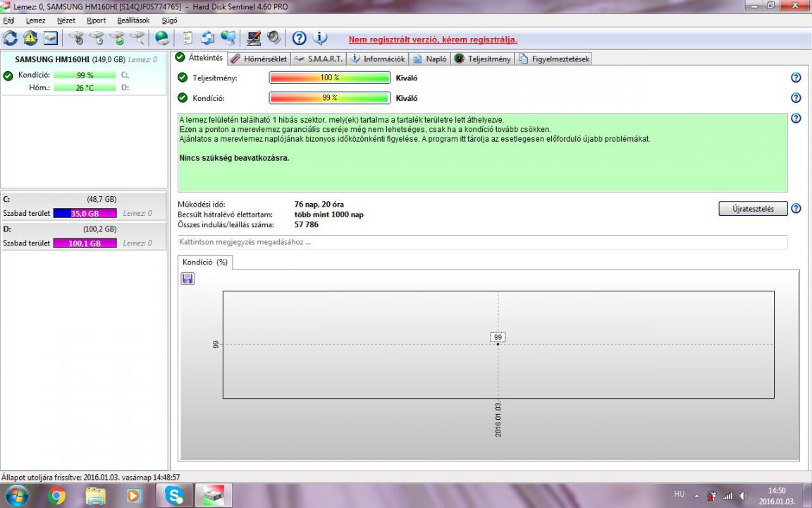
Task: Click the disk with green checkmark icon
Action: coord(117,38)
